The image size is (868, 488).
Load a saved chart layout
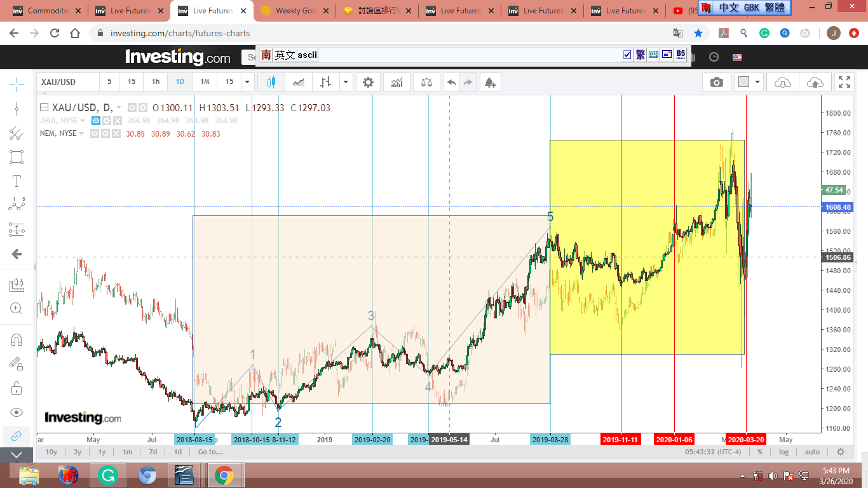(x=783, y=82)
